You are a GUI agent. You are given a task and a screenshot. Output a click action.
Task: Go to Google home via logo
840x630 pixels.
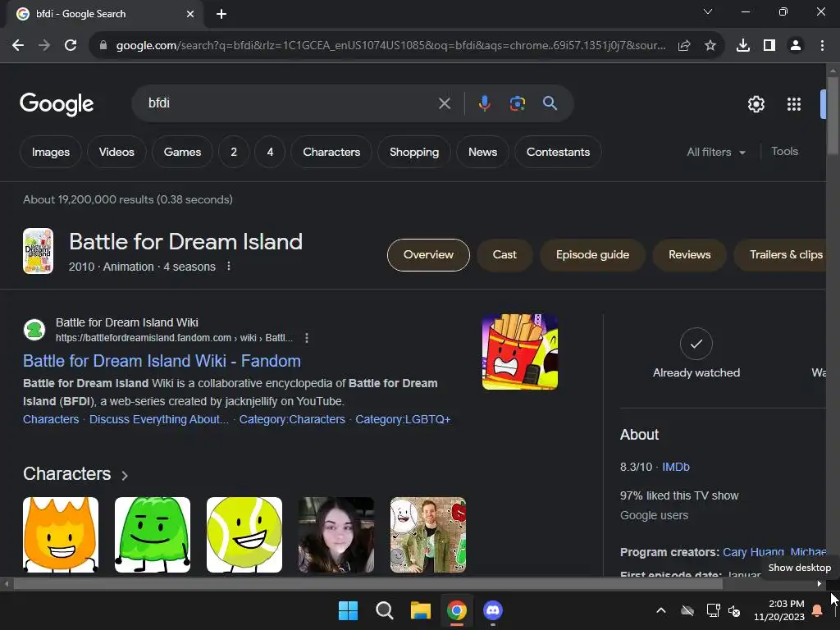point(57,104)
